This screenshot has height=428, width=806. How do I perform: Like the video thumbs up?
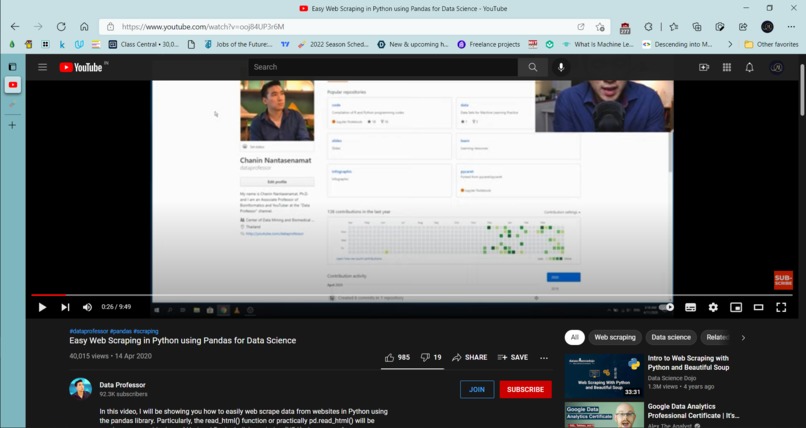[x=397, y=358]
